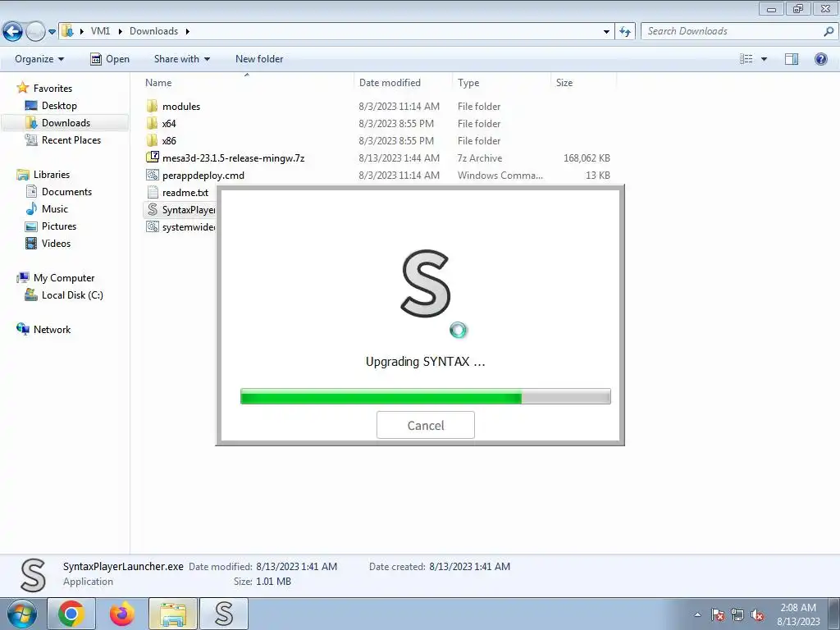Select the modules folder
The width and height of the screenshot is (840, 630).
(x=181, y=106)
